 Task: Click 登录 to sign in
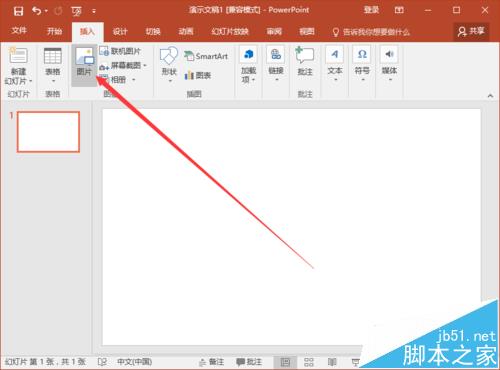click(x=371, y=10)
